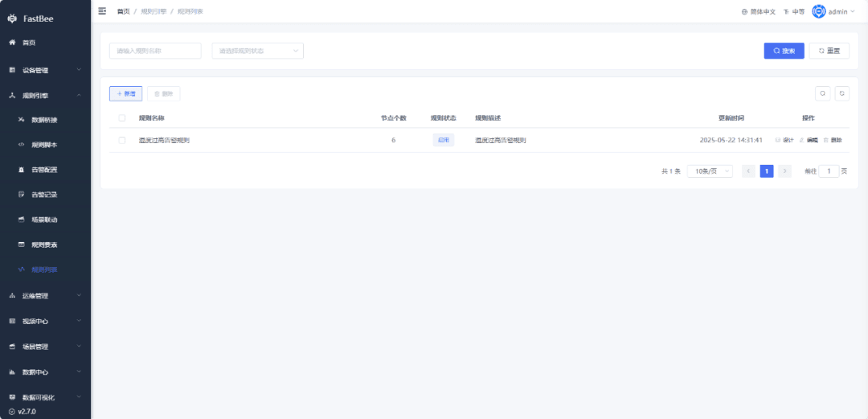Click the 启用 status tag
The image size is (868, 419).
444,140
